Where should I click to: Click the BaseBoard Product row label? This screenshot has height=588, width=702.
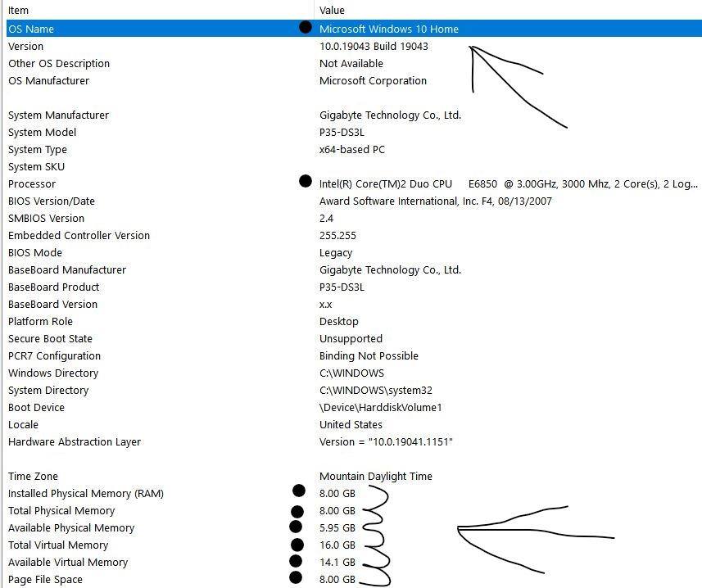53,287
